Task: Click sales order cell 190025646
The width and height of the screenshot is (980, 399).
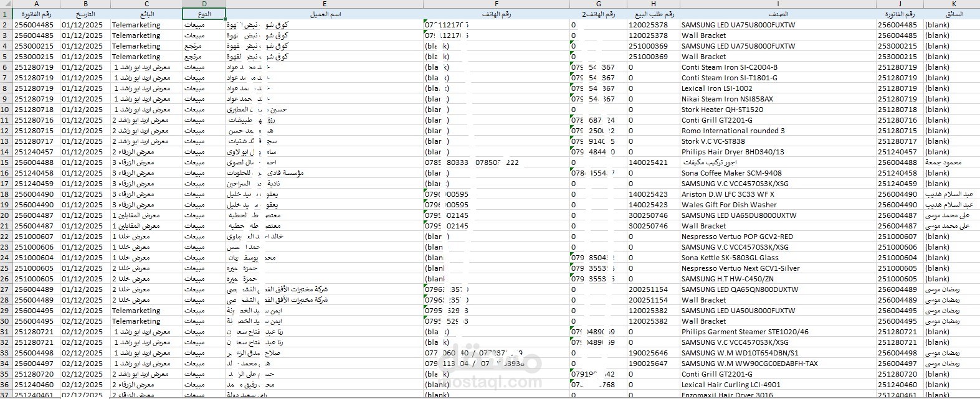Action: [654, 353]
